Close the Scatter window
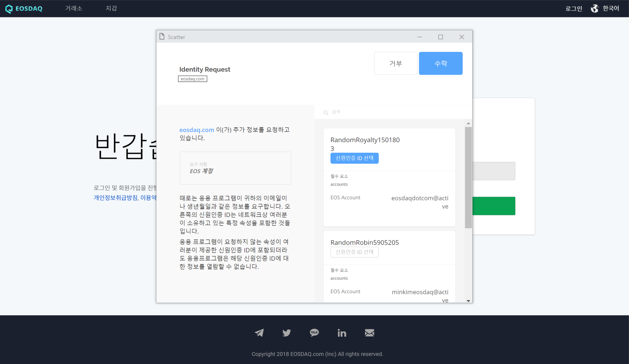The image size is (629, 364). click(462, 37)
